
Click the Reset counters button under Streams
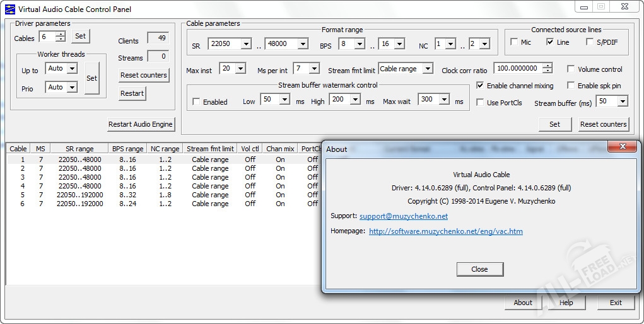point(144,75)
